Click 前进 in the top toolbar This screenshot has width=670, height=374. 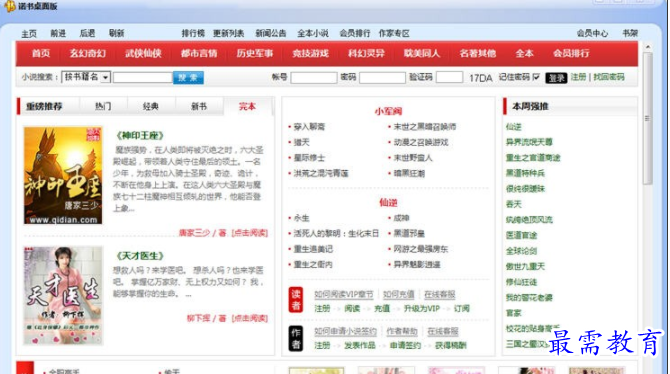[x=58, y=33]
